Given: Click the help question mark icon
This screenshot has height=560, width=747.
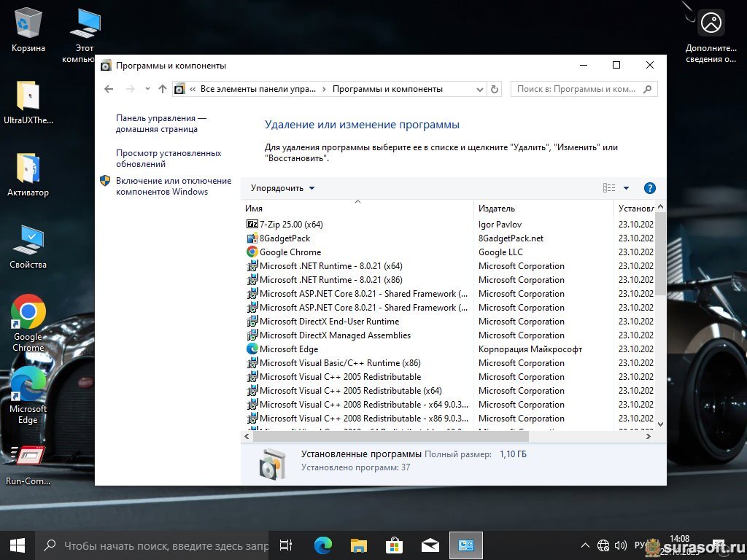Looking at the screenshot, I should pos(649,188).
